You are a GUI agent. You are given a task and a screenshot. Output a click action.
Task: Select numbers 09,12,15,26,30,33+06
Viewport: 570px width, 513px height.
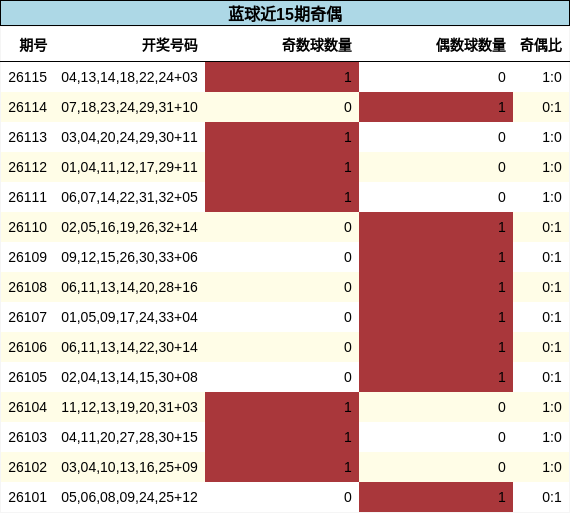[129, 257]
